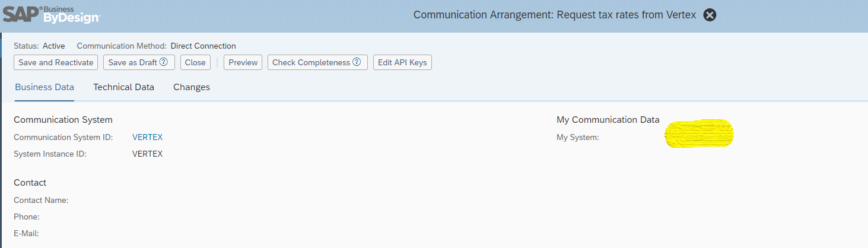Click the Contact Name label
Viewport: 868px width, 248px height.
[x=41, y=200]
